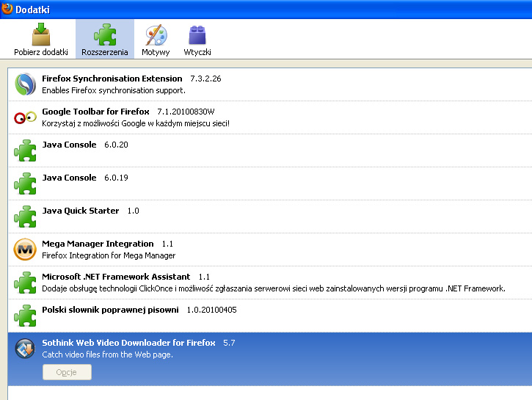
Task: Click the Java Quick Starter puzzle icon
Action: (26, 217)
